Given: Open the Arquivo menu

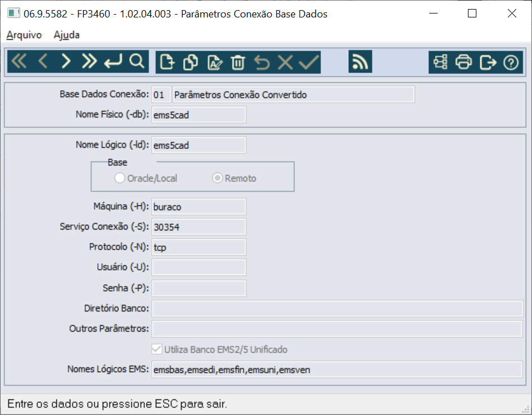Looking at the screenshot, I should pyautogui.click(x=24, y=35).
